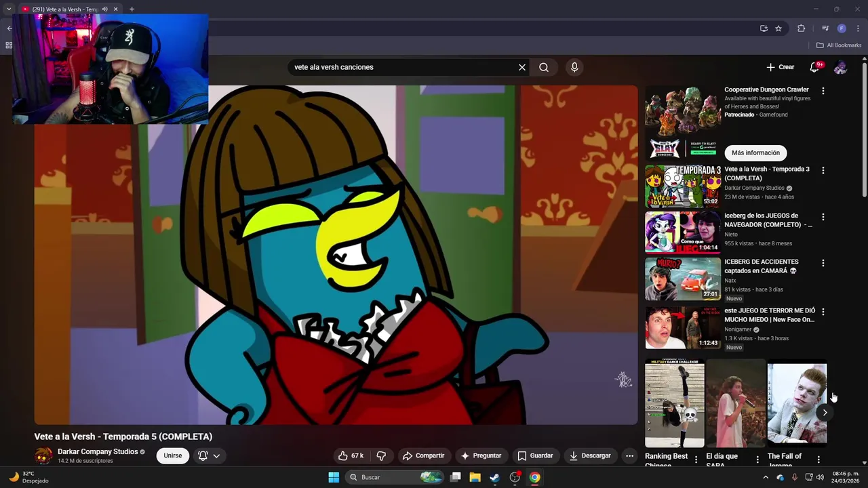Open the Military Dance Challenge short thumbnail
The width and height of the screenshot is (868, 488).
[x=675, y=403]
